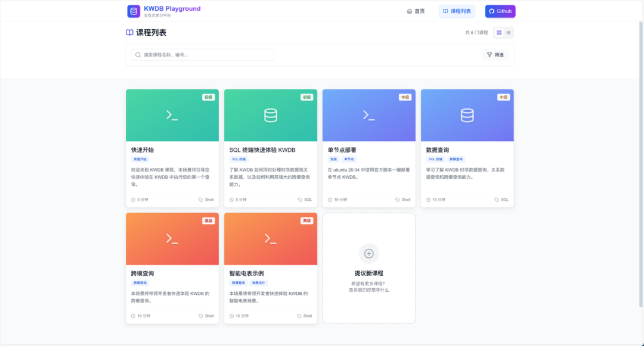The height and width of the screenshot is (346, 644).
Task: Click the terminal icon on 单节点部署 card
Action: [x=369, y=116]
